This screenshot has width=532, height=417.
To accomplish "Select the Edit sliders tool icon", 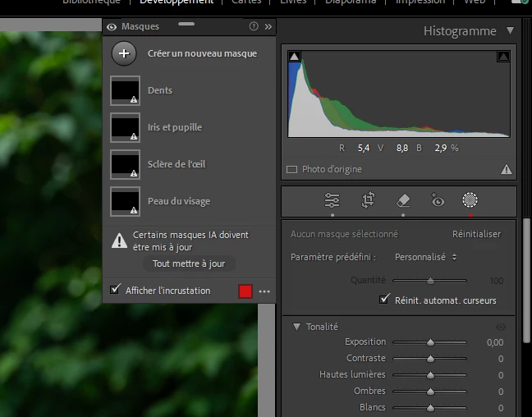I will click(332, 200).
